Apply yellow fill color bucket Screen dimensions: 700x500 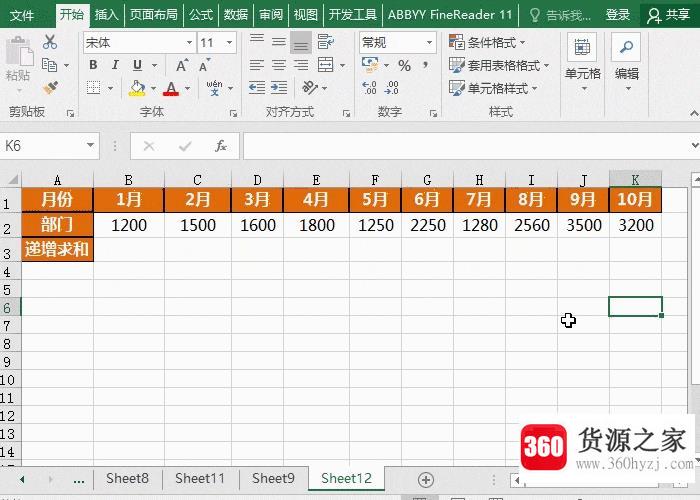pos(137,88)
